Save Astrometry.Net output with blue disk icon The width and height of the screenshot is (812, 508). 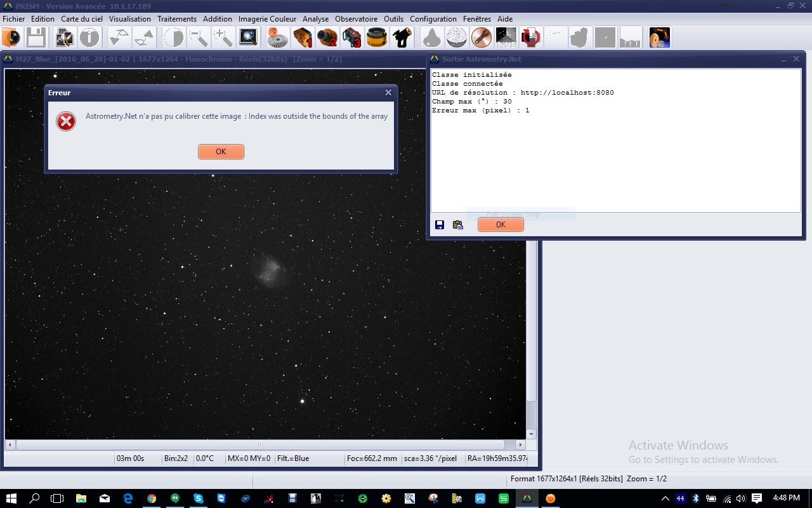click(440, 225)
